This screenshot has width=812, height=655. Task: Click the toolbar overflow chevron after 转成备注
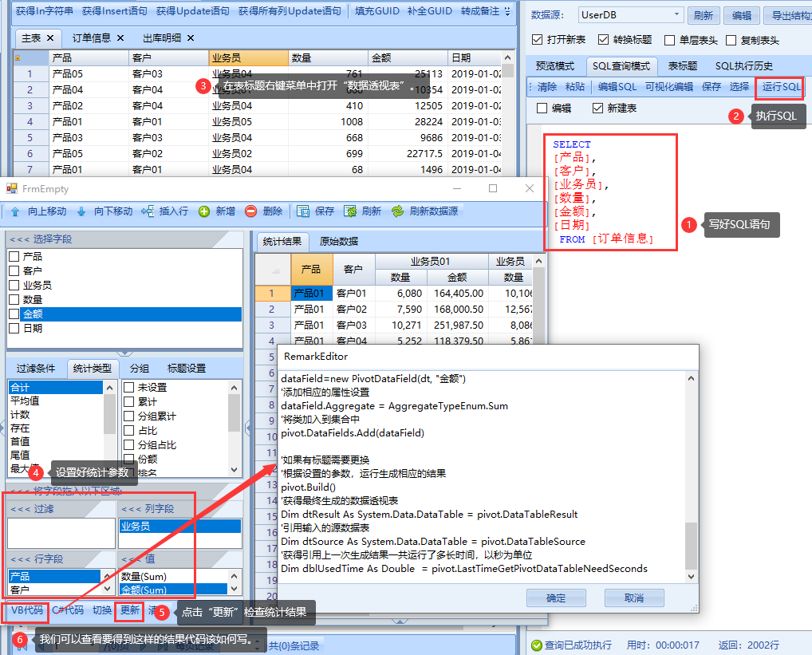(x=507, y=11)
